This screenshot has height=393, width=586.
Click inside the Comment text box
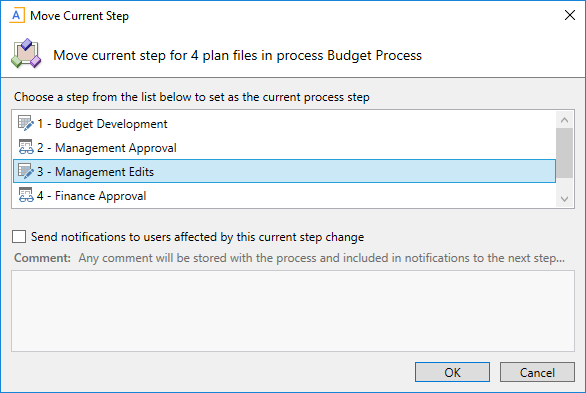(x=293, y=311)
